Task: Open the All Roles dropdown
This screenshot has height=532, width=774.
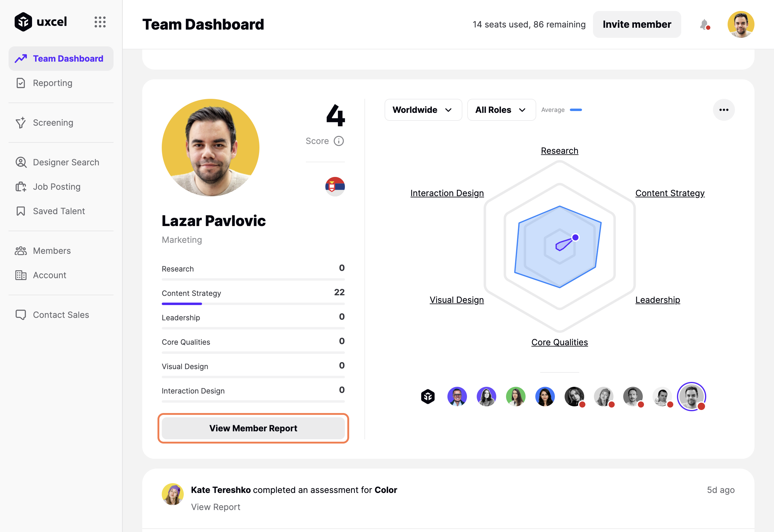Action: 501,110
